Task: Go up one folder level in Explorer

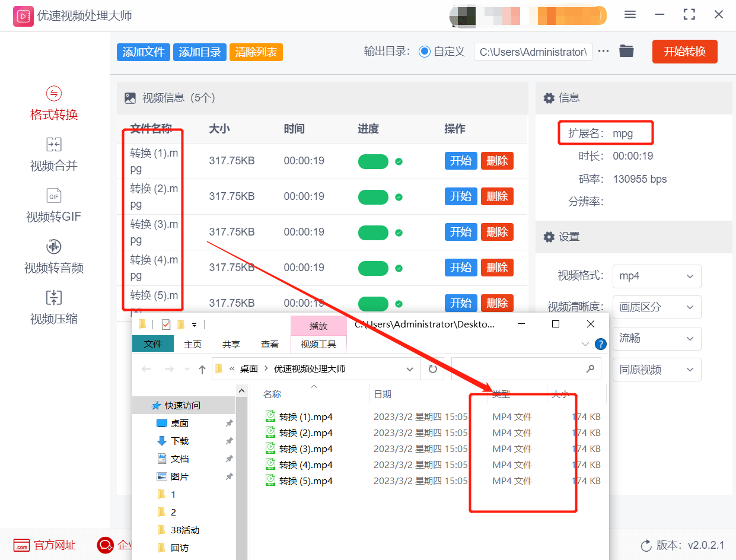Action: coord(202,369)
